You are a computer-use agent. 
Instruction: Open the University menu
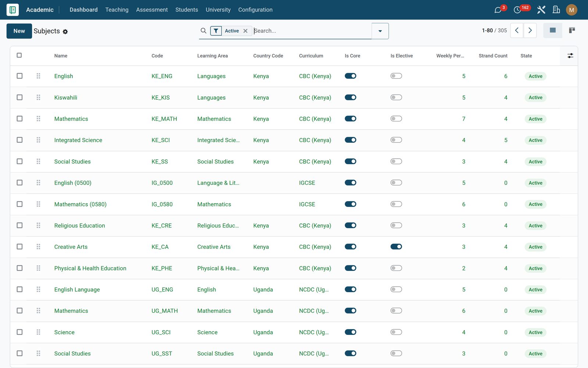click(218, 10)
